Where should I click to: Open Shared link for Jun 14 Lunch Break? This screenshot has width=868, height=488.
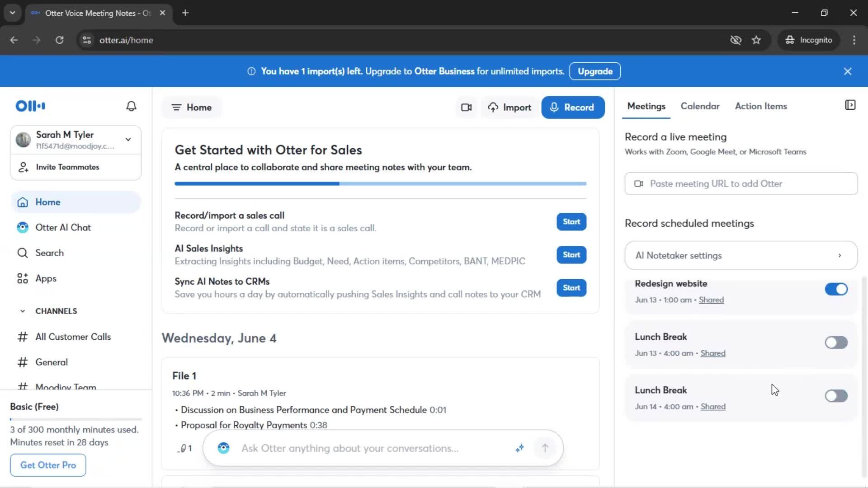pyautogui.click(x=713, y=407)
